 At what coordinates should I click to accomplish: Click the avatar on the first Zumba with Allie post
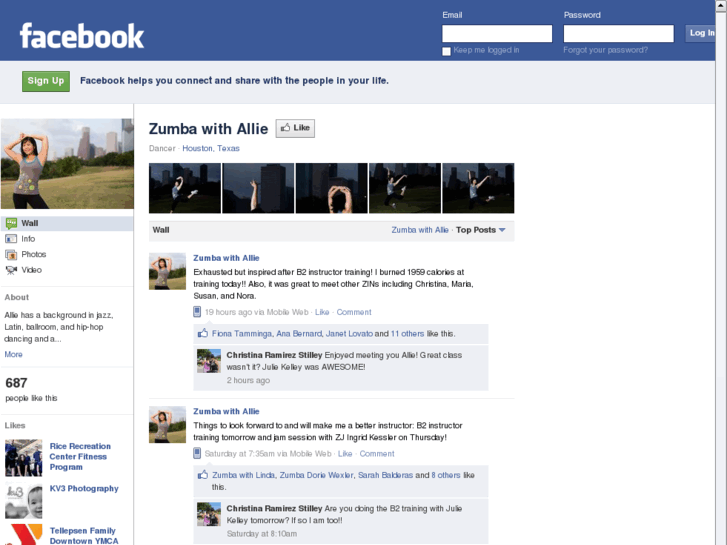point(167,271)
